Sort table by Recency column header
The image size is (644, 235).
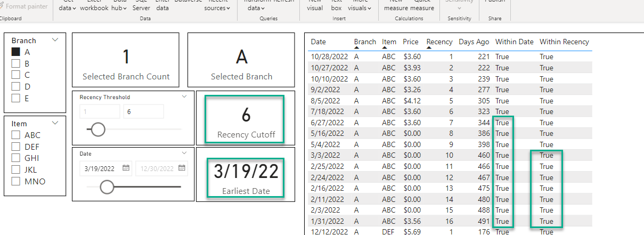click(x=439, y=42)
